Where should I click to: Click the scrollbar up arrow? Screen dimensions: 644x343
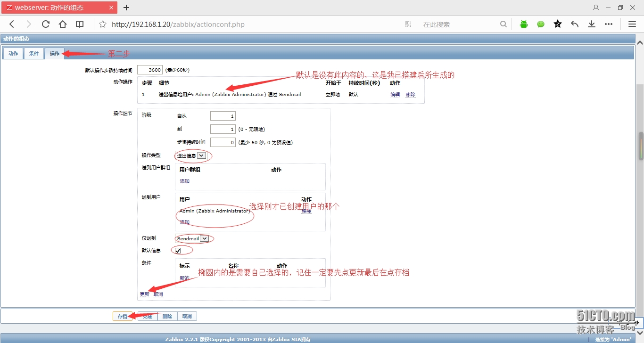click(640, 42)
